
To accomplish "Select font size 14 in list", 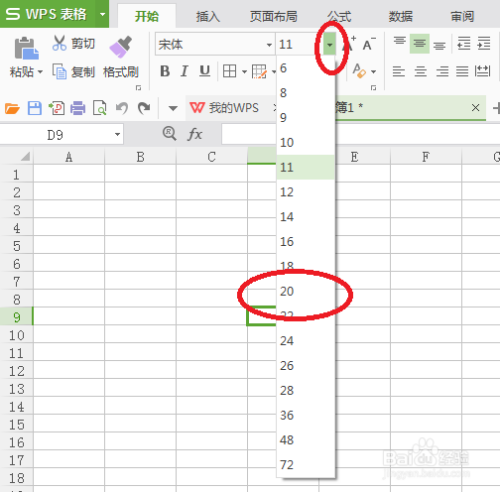I will pos(306,217).
